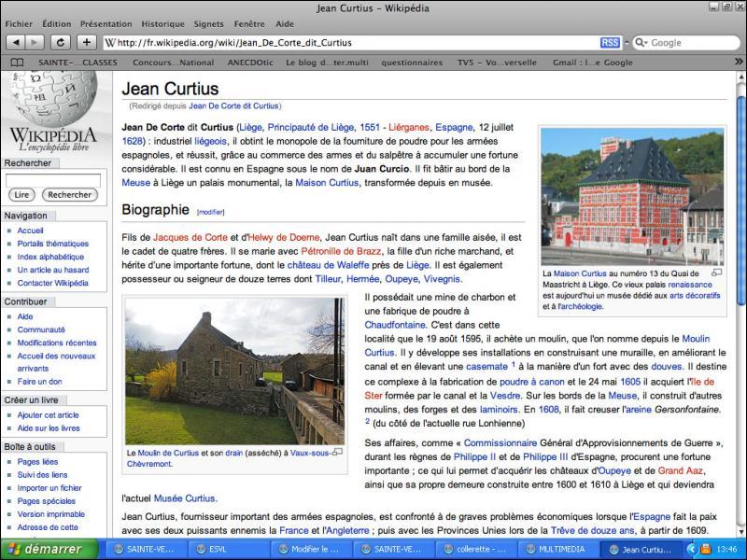Open the ANECDOtic bookmark
The image size is (747, 560).
pos(250,63)
